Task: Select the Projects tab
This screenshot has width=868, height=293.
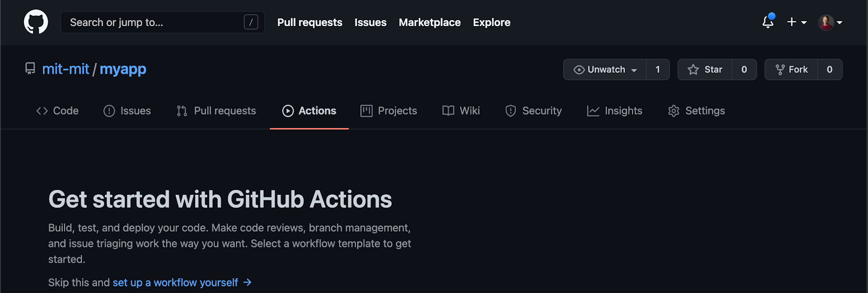Action: (x=389, y=111)
